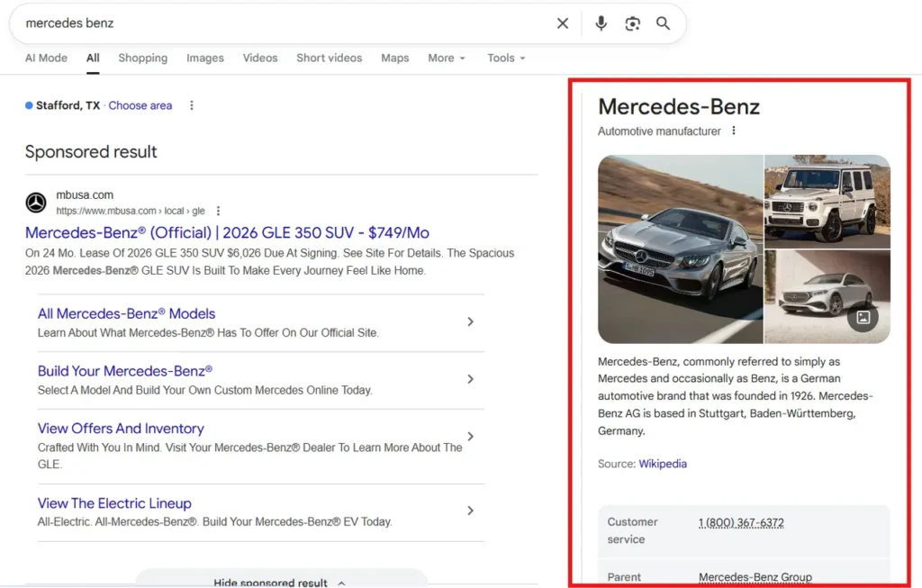Open the three-dot menu next to the mbusa.com URL

tap(218, 211)
